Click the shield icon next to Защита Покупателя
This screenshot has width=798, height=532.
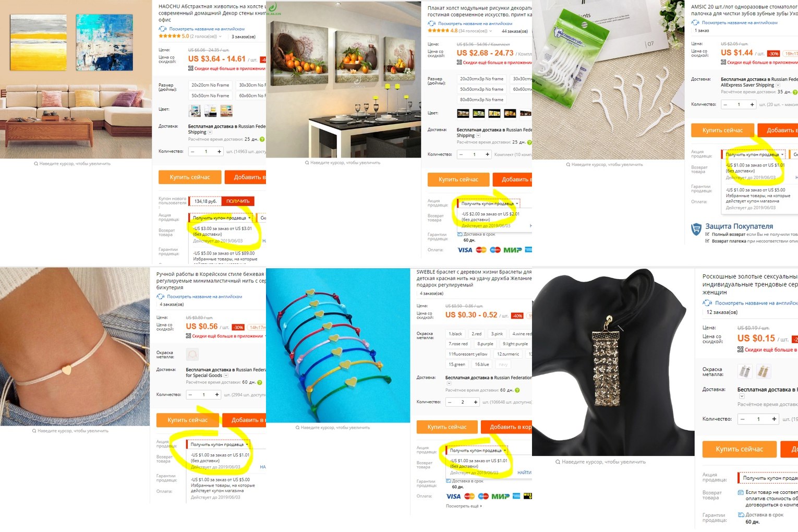696,229
